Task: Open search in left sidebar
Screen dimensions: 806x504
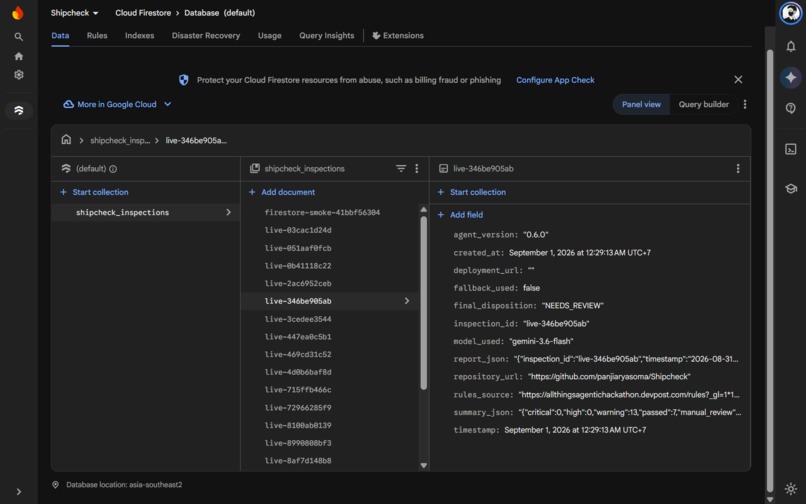Action: click(x=19, y=37)
